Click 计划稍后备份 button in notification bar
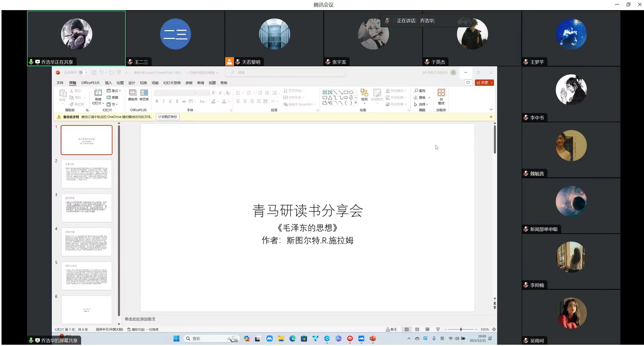Image resolution: width=644 pixels, height=346 pixels. point(168,117)
